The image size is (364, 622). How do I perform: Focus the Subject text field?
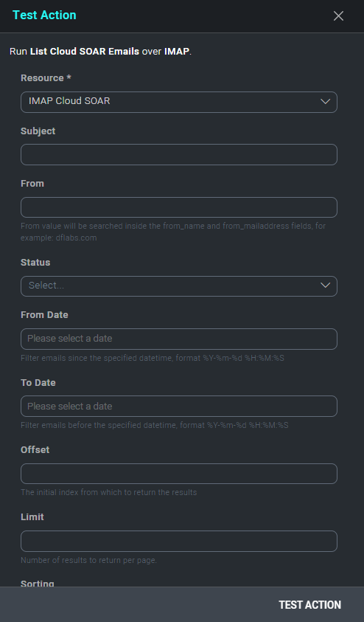point(178,154)
